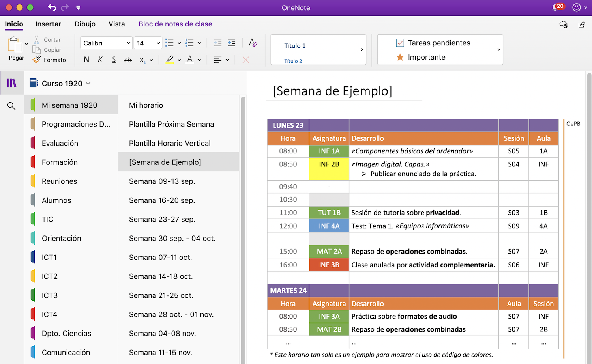592x364 pixels.
Task: Click the Pegar clipboard icon
Action: tap(15, 45)
